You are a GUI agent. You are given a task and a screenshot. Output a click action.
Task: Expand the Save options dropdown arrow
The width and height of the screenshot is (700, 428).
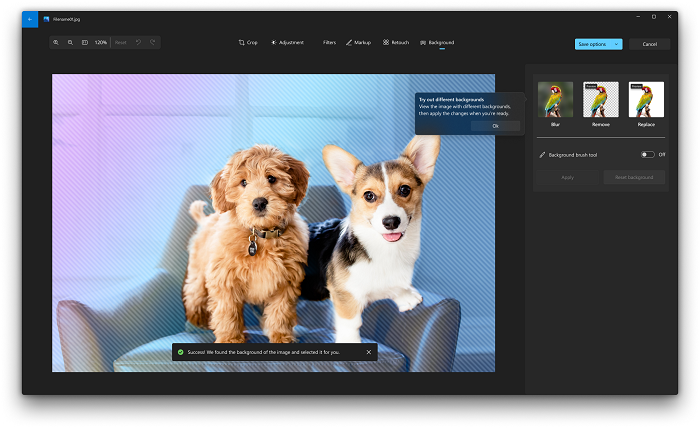pyautogui.click(x=616, y=44)
